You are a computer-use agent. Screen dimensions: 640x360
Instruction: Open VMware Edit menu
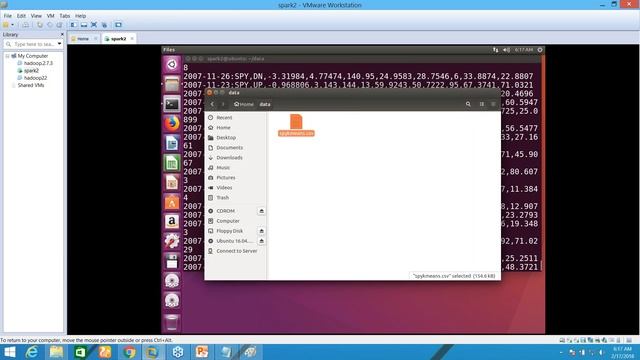pos(21,16)
